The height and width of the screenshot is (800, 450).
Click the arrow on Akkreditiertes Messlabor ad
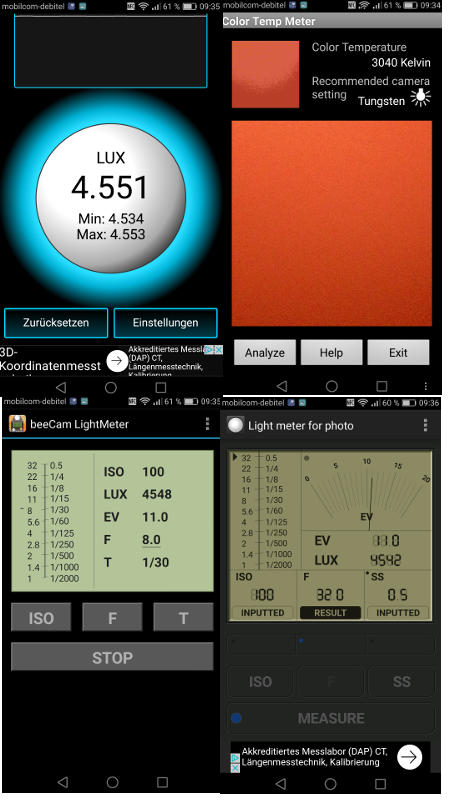tap(410, 757)
